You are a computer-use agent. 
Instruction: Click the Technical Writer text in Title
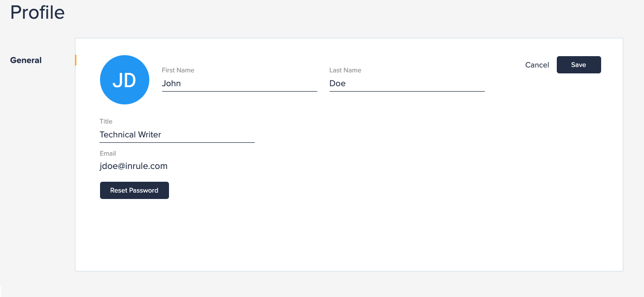tap(130, 135)
